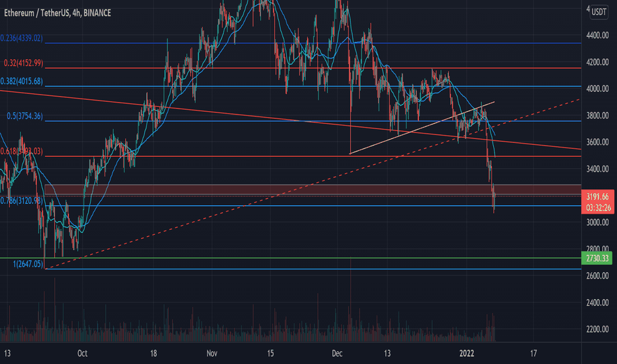Click the Nov date on time axis
The width and height of the screenshot is (617, 364).
click(x=212, y=353)
